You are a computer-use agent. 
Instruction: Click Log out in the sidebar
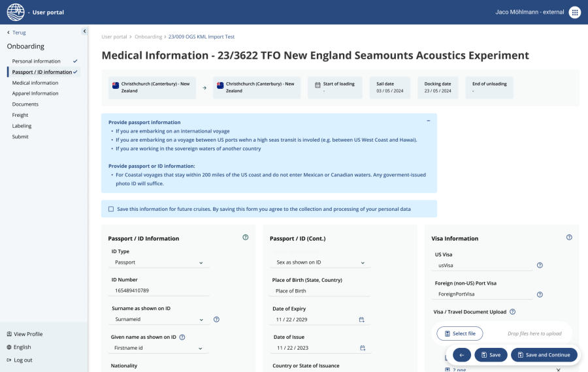tap(23, 360)
